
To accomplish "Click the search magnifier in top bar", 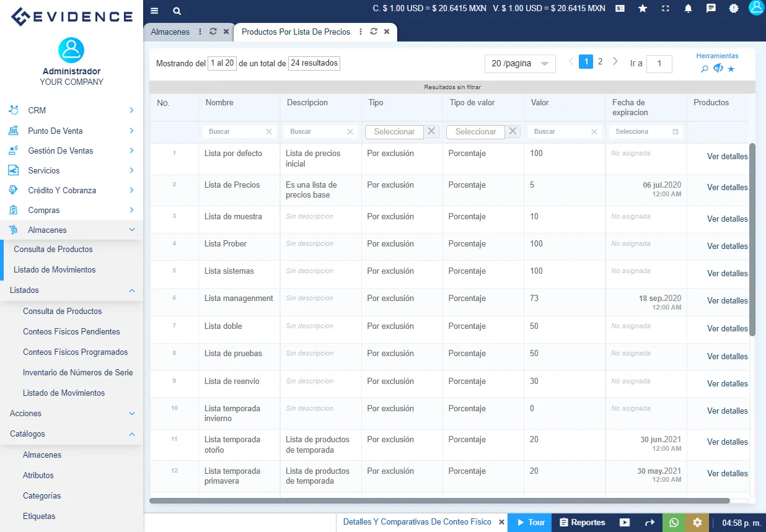I will [x=177, y=11].
